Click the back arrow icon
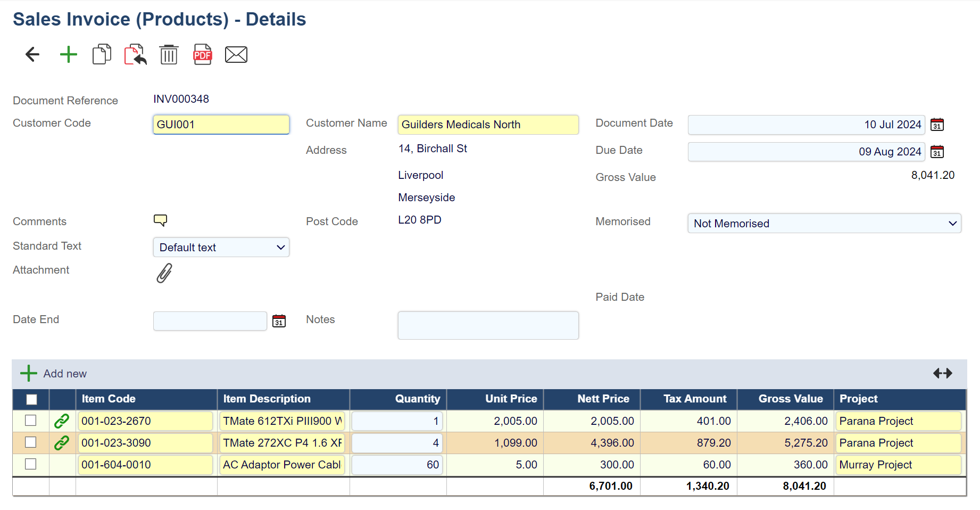 [x=32, y=54]
